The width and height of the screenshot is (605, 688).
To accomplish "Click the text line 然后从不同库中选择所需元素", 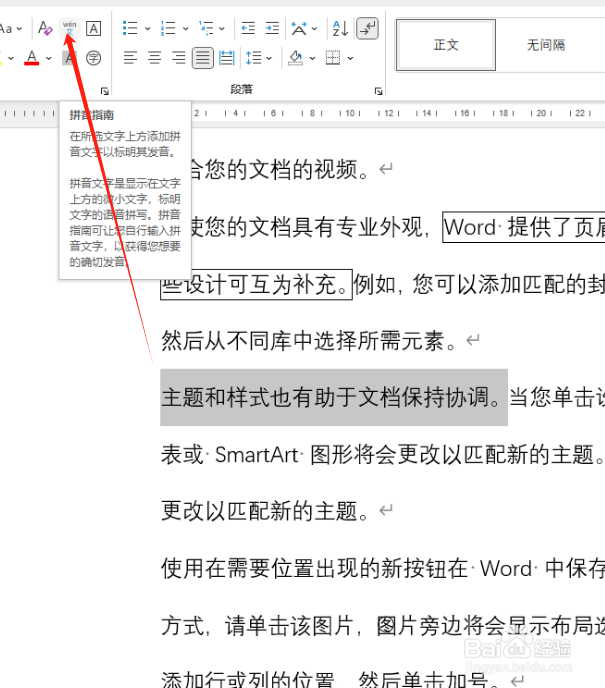I will tap(309, 340).
